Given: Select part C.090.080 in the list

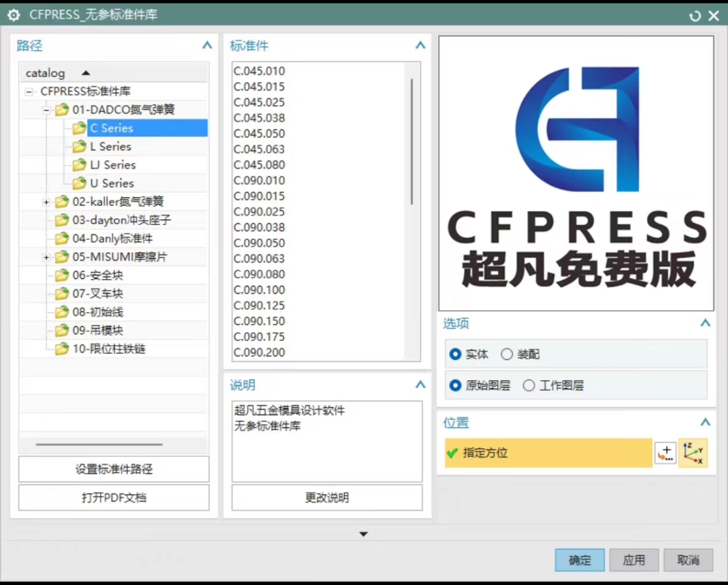Looking at the screenshot, I should click(259, 274).
